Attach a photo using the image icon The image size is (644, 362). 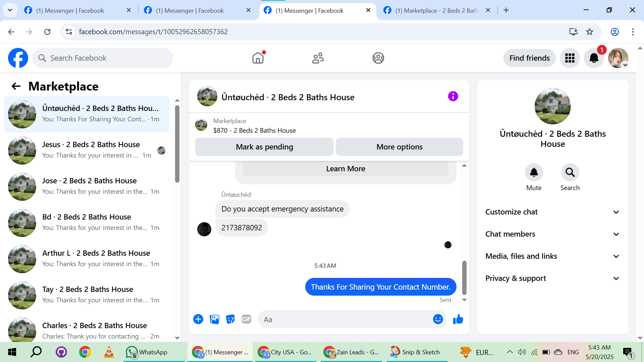click(x=214, y=319)
